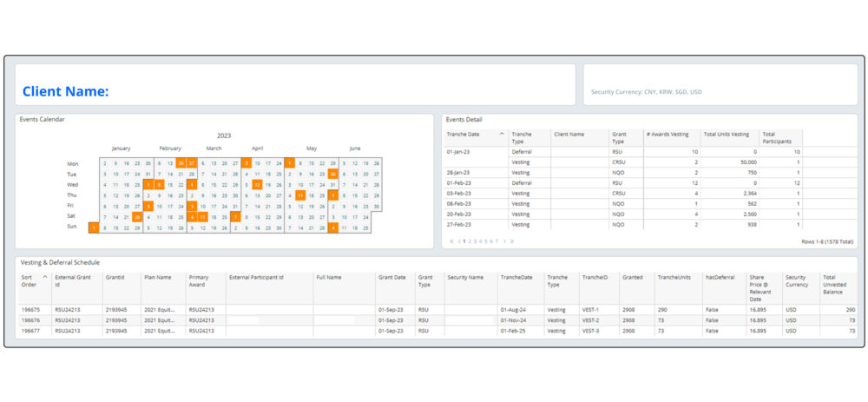Click highlighted April 12 calendar day
868x402 pixels.
pyautogui.click(x=257, y=184)
